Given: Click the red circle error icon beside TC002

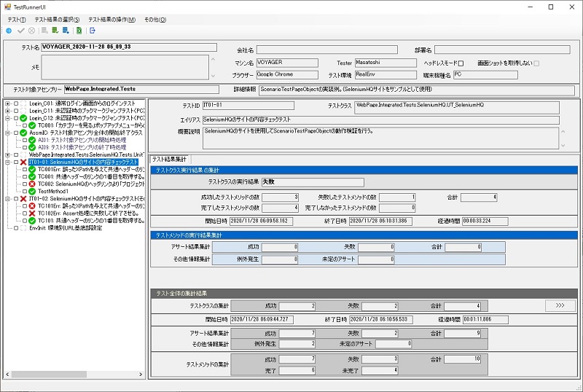Looking at the screenshot, I should [x=32, y=184].
